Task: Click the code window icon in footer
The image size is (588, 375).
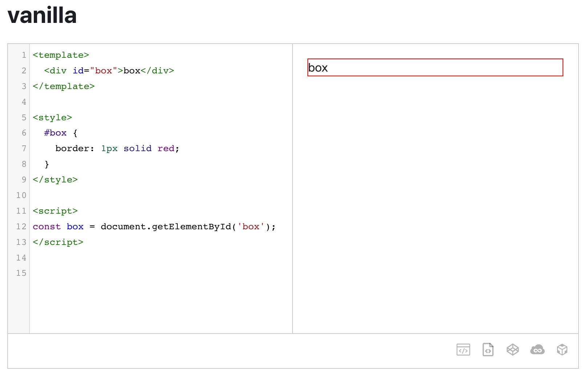Action: [463, 350]
